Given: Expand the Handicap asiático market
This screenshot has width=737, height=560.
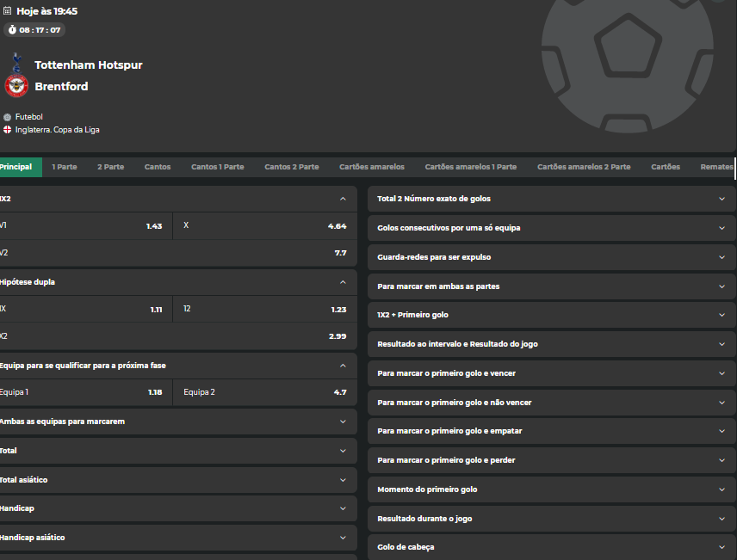Looking at the screenshot, I should click(x=178, y=538).
